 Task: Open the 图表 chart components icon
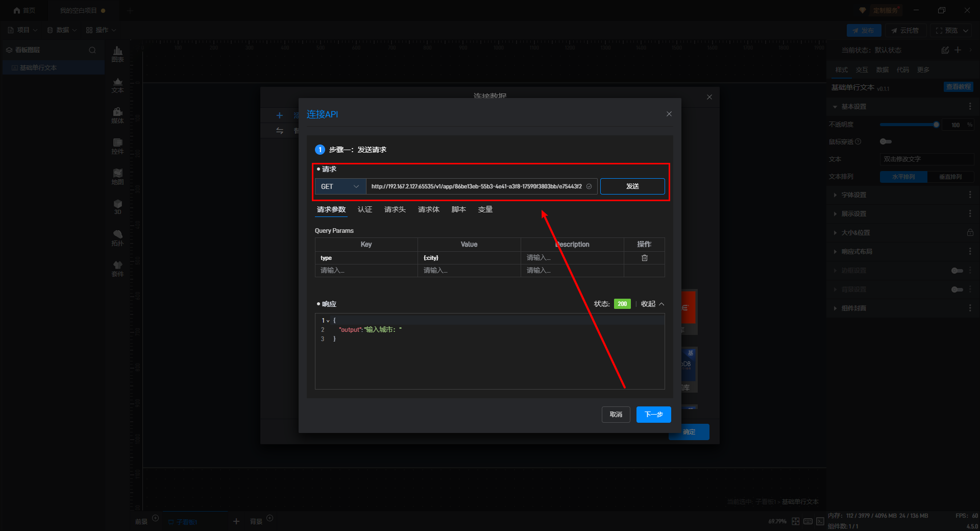click(x=117, y=54)
